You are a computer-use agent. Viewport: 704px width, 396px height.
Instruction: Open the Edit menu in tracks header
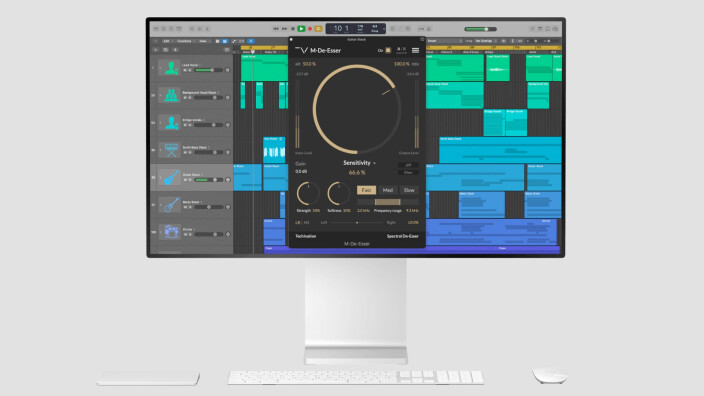point(166,41)
